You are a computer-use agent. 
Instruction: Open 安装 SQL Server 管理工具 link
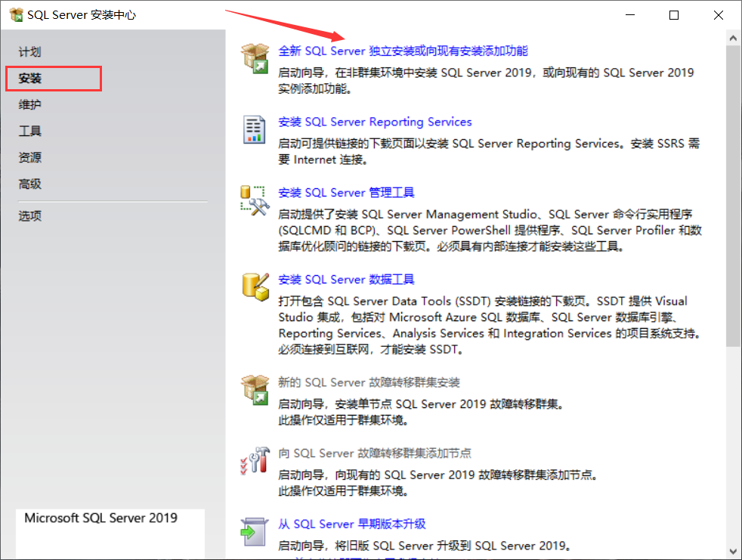coord(346,193)
